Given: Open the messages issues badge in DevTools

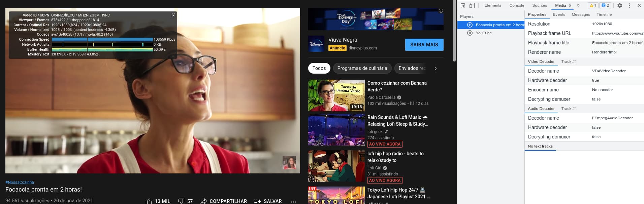Looking at the screenshot, I should [605, 5].
